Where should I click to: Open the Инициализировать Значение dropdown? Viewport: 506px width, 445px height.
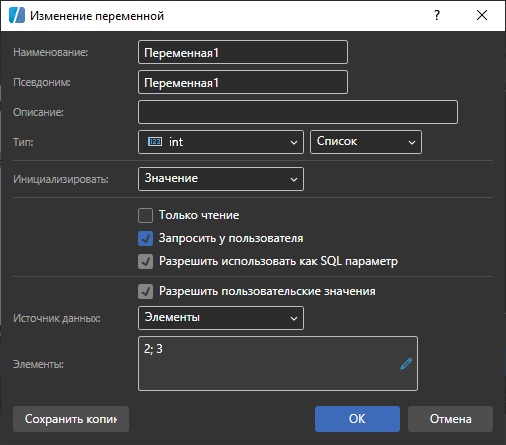(221, 179)
